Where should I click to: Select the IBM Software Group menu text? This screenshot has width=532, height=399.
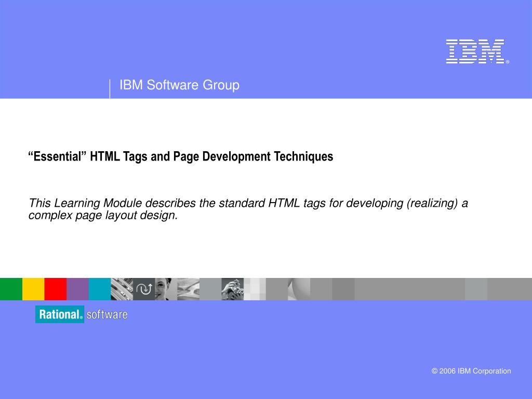click(x=179, y=85)
